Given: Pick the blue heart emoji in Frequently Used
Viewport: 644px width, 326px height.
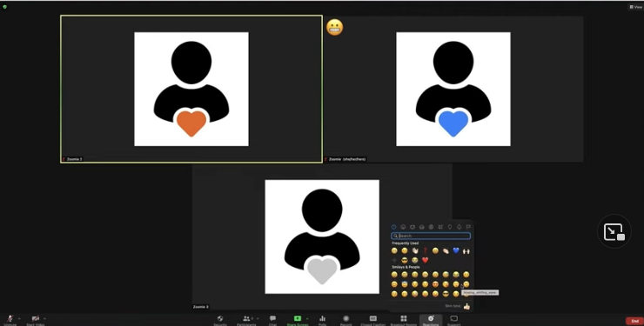Looking at the screenshot, I should coord(456,250).
